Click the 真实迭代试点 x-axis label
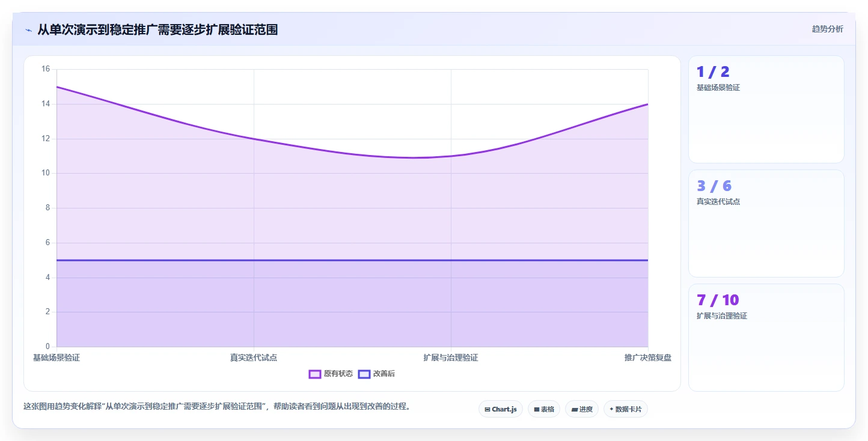Screen dimensions: 868x441 pyautogui.click(x=254, y=357)
